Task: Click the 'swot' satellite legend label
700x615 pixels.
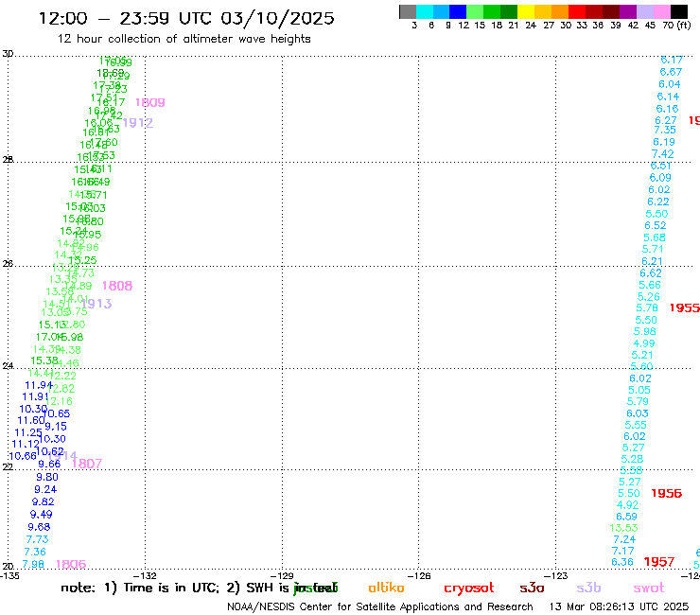Action: pyautogui.click(x=648, y=589)
